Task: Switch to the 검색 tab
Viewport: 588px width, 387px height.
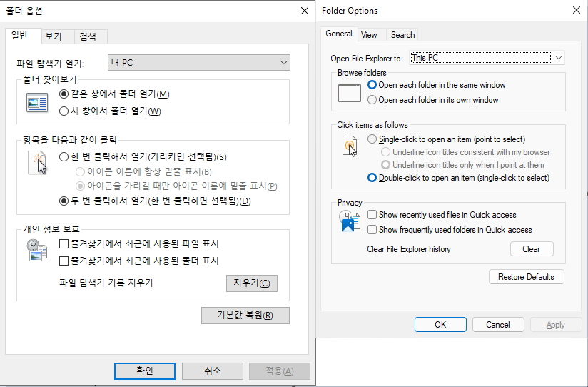Action: tap(91, 36)
